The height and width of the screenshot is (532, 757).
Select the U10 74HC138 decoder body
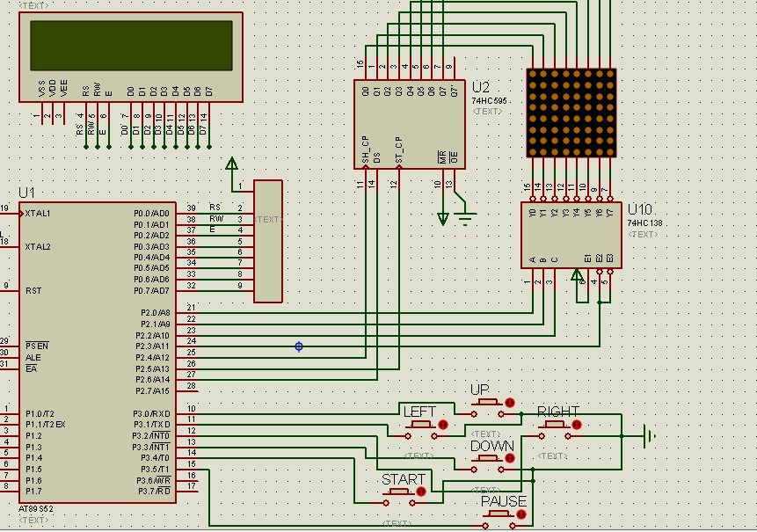pyautogui.click(x=571, y=235)
